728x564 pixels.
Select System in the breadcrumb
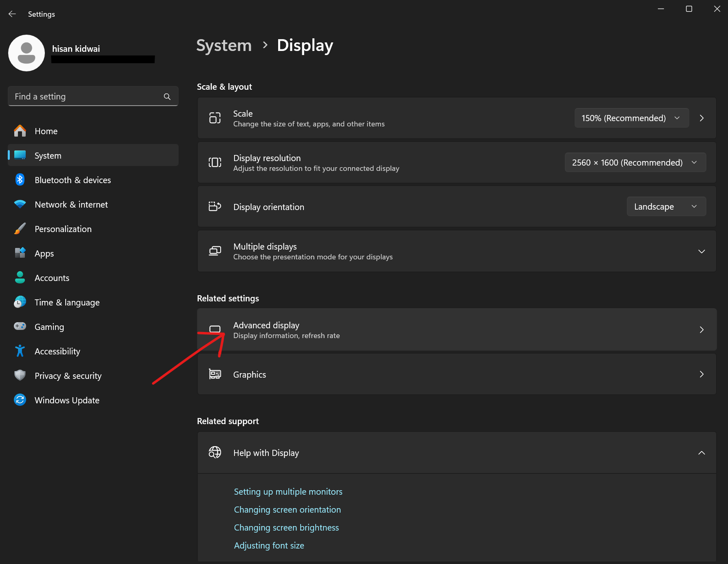[223, 45]
